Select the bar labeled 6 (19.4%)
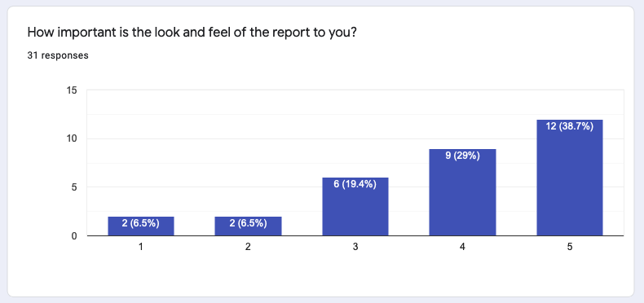Viewport: 644px width, 303px height. click(x=355, y=207)
